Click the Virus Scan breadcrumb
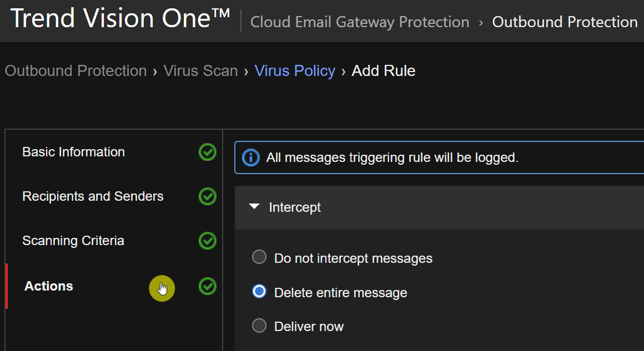This screenshot has width=644, height=351. (x=200, y=71)
